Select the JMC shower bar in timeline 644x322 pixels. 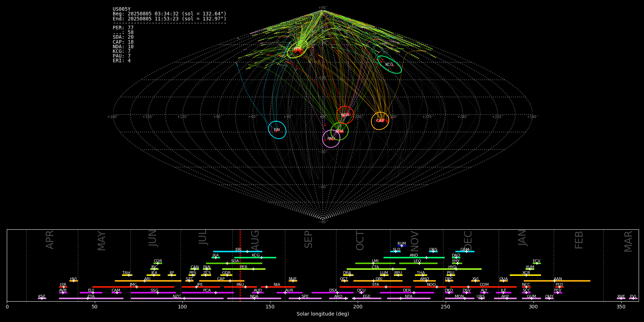tap(133, 287)
